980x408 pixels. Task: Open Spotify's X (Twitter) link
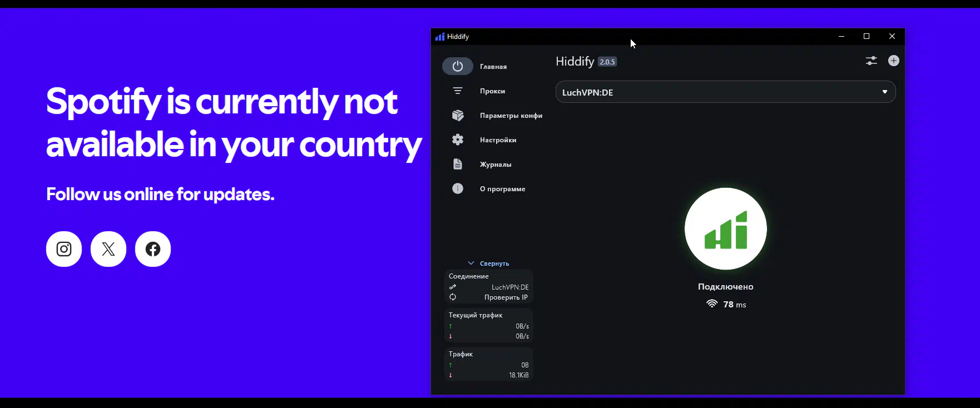(x=108, y=249)
